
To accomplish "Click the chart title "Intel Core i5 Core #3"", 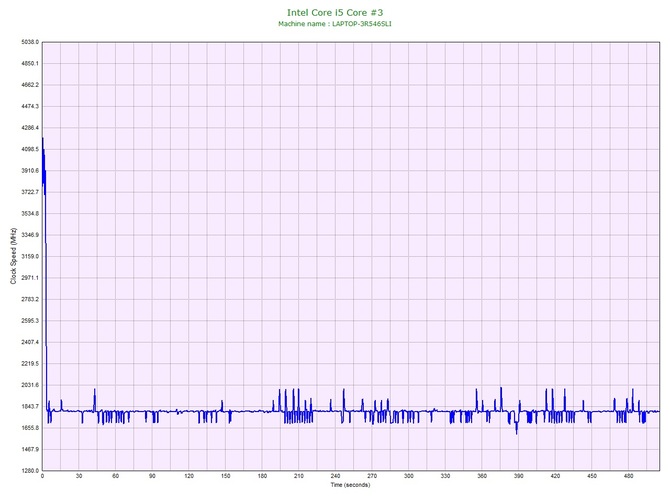I will 335,12.
